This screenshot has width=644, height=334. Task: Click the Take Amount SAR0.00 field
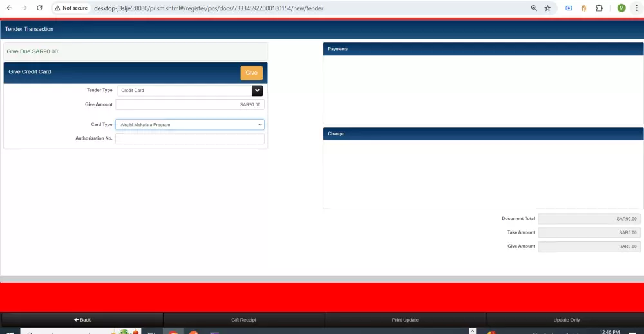[x=589, y=233]
